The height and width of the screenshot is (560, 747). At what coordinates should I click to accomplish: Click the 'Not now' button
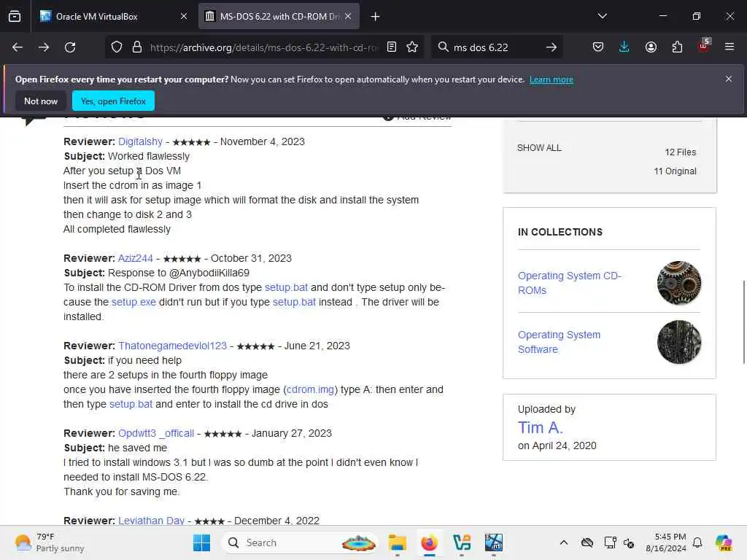click(41, 101)
